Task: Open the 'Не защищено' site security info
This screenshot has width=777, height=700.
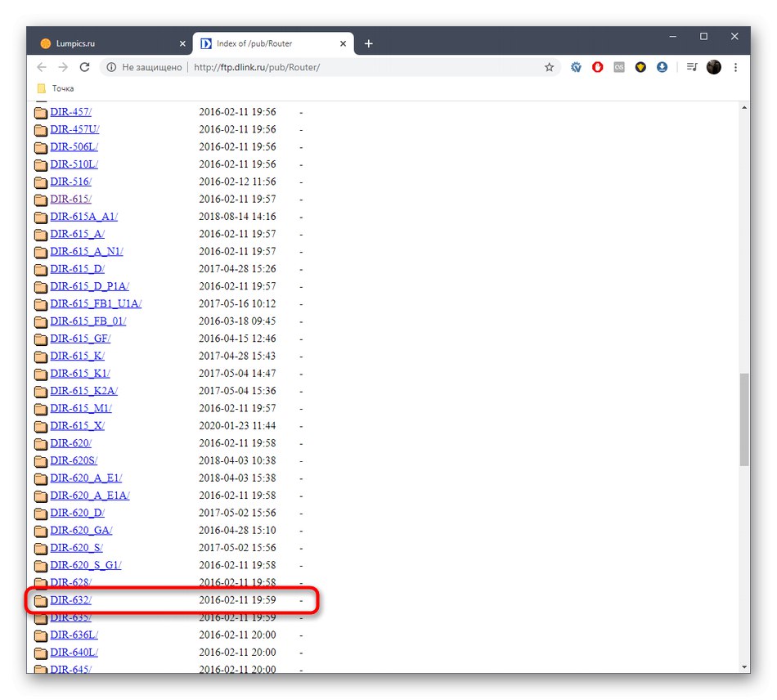Action: (x=144, y=67)
